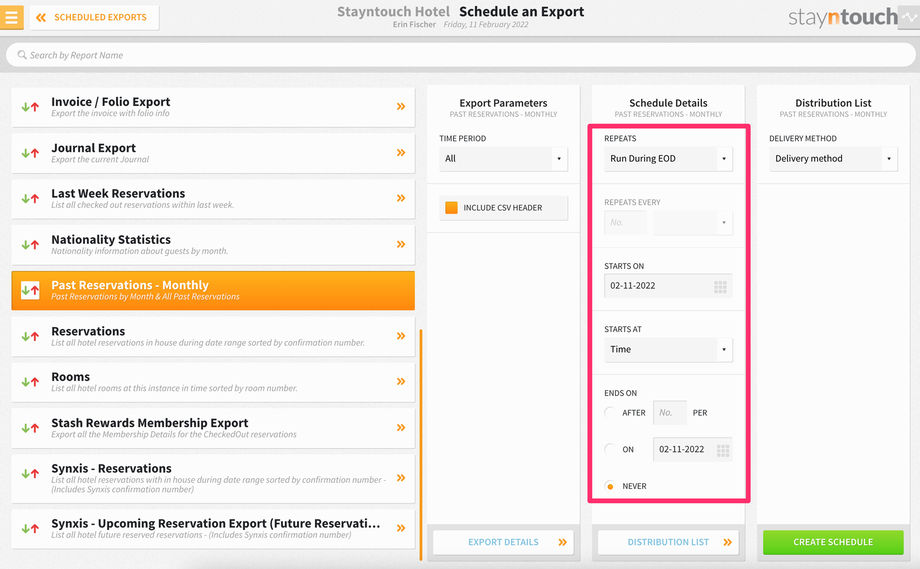Select the Last Week Reservations report
The image size is (920, 569).
213,198
